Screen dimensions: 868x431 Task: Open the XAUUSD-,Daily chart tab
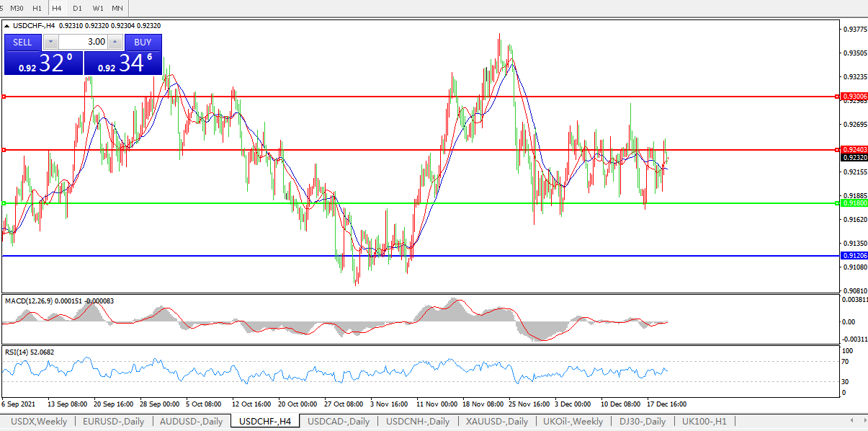pyautogui.click(x=496, y=421)
